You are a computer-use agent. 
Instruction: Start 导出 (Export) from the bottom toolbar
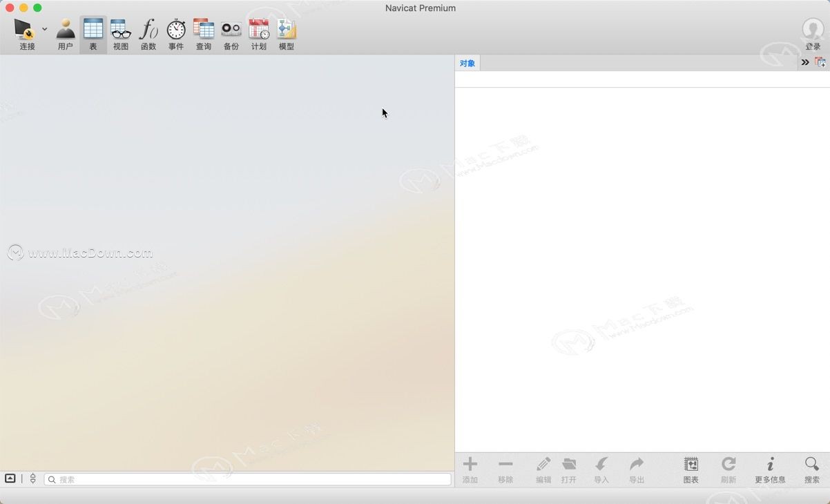(637, 470)
